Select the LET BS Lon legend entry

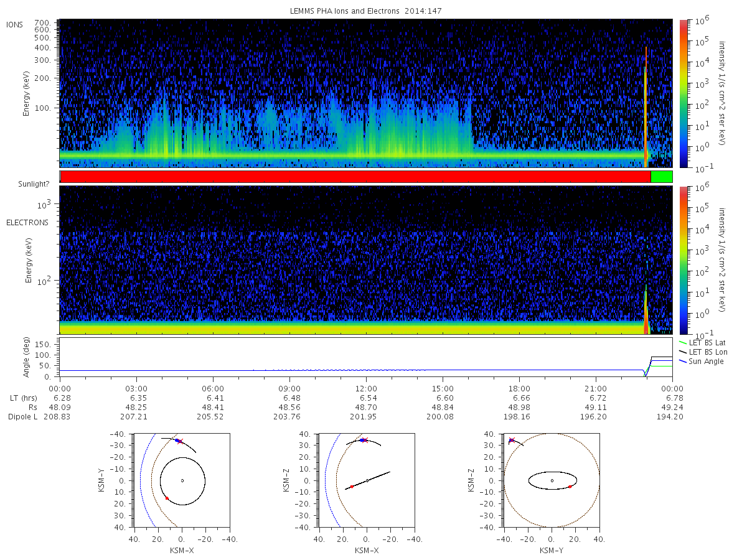click(701, 352)
